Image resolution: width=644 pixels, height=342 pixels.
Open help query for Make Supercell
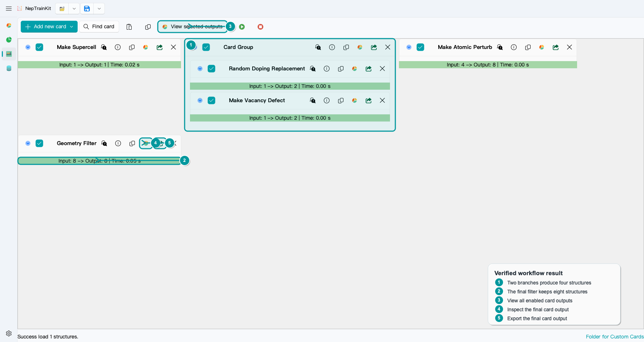[104, 47]
